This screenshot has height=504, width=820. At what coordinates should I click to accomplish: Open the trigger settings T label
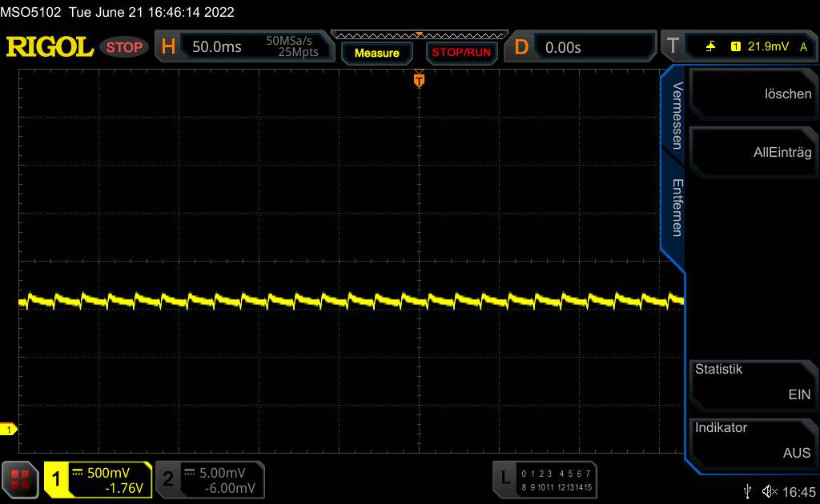(x=673, y=46)
